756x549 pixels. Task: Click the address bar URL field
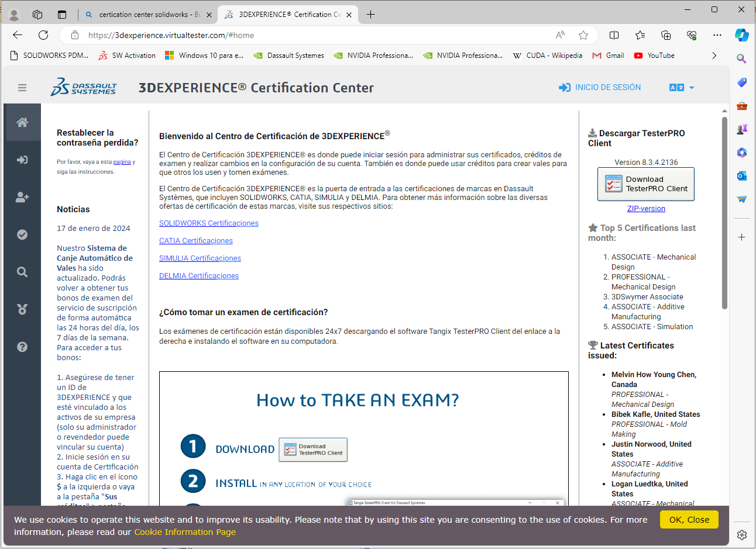tap(316, 35)
